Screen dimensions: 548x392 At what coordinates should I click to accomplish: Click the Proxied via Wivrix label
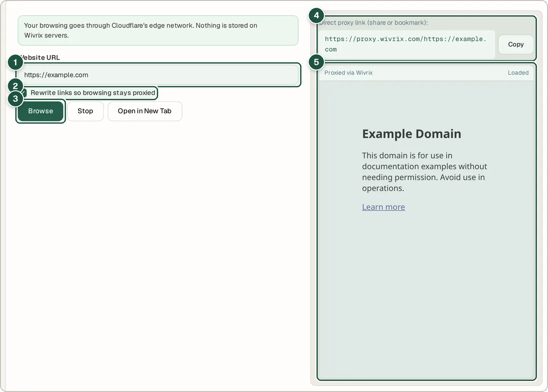click(348, 73)
